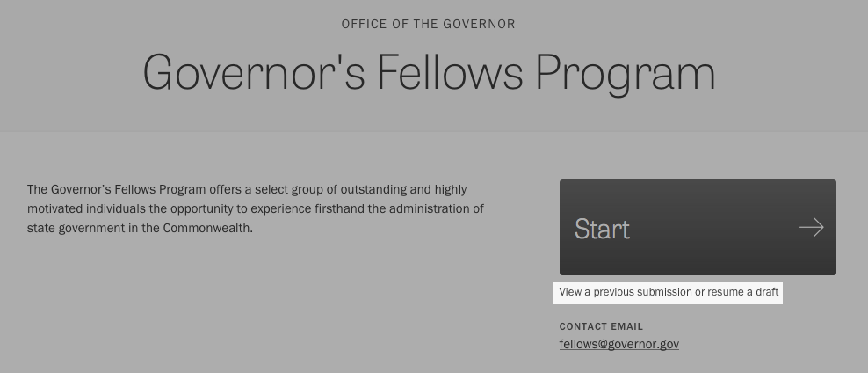Click the Start button
The width and height of the screenshot is (868, 373).
click(698, 227)
